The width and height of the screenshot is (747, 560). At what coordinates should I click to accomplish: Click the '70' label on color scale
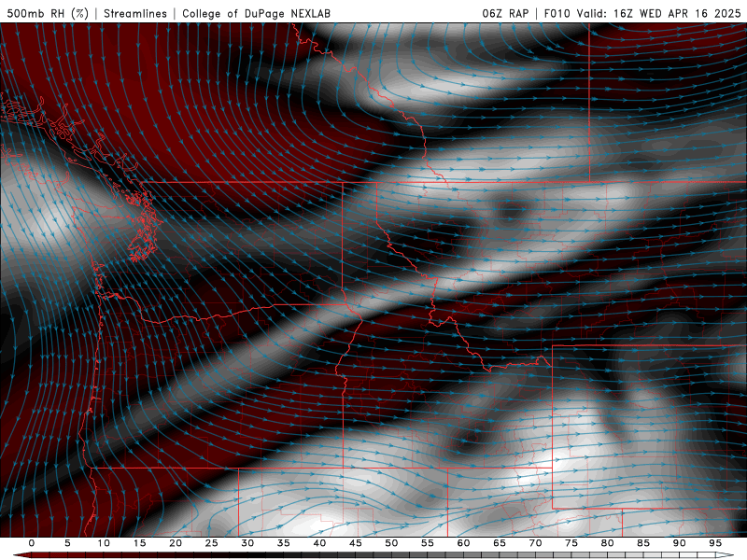535,543
